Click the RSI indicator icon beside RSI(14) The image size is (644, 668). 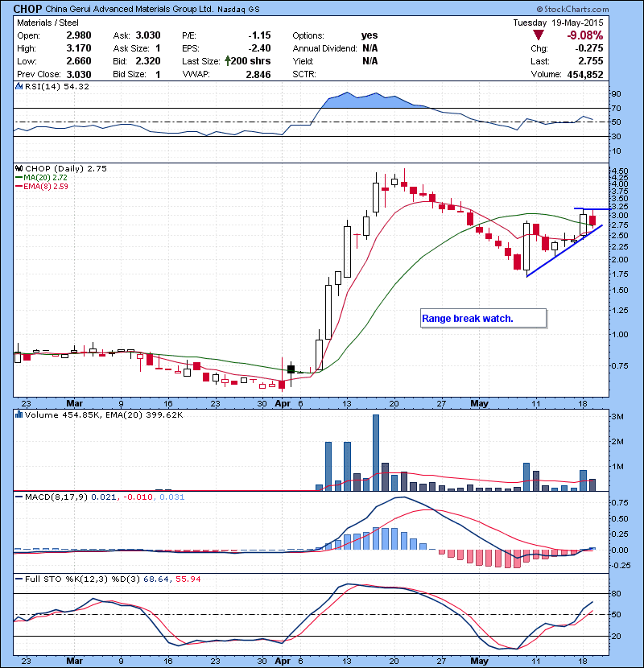tap(19, 86)
